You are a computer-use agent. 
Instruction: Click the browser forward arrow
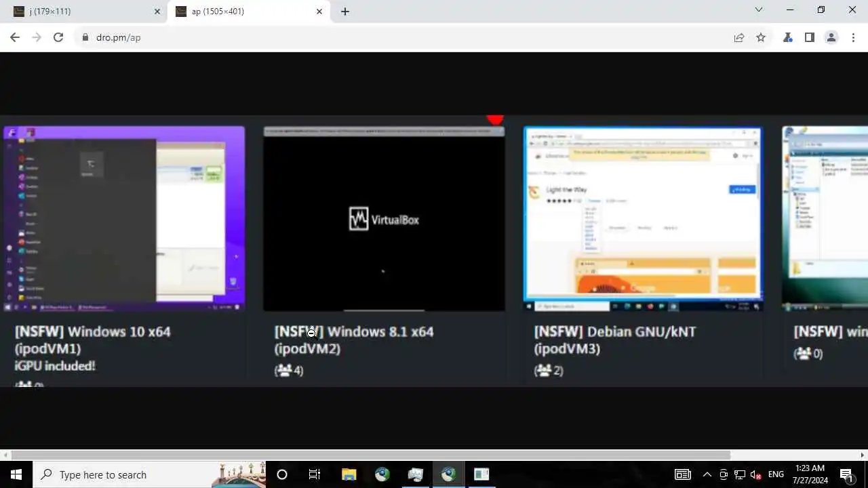pyautogui.click(x=37, y=37)
